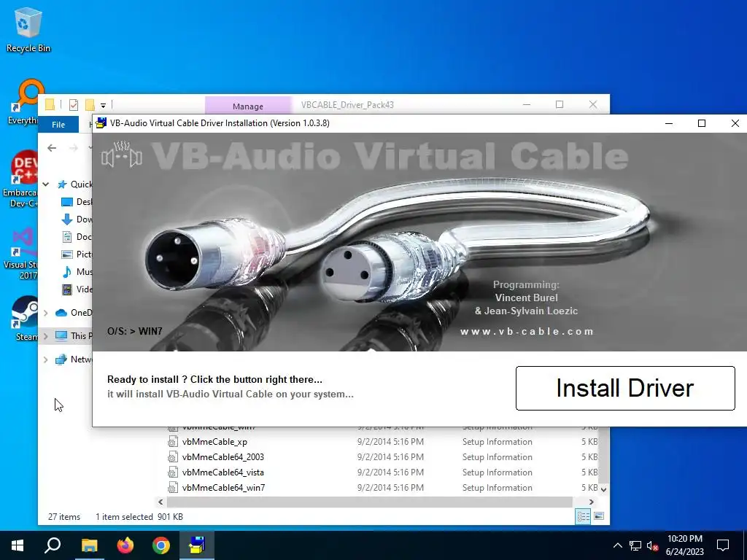Open Steam desktop shortcut

click(24, 318)
